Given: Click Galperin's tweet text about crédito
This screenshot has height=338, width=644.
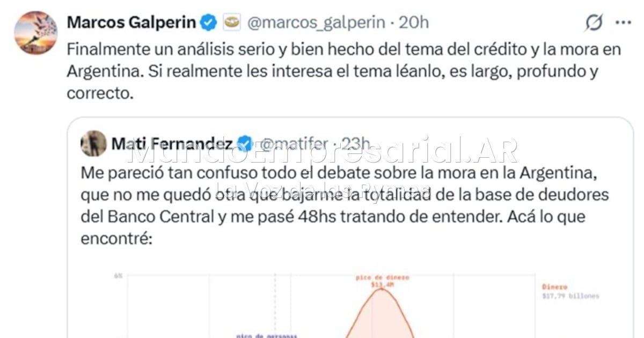Looking at the screenshot, I should (344, 71).
